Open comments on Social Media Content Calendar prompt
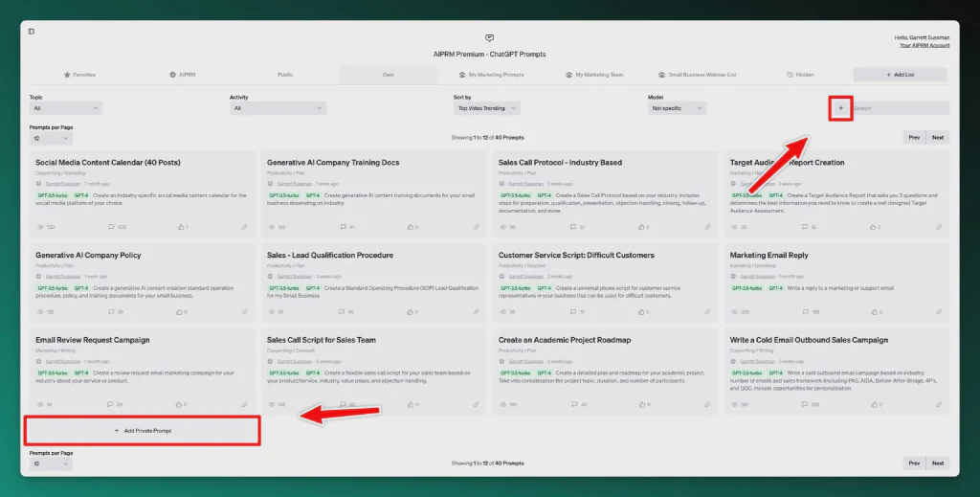Image resolution: width=980 pixels, height=497 pixels. click(111, 227)
